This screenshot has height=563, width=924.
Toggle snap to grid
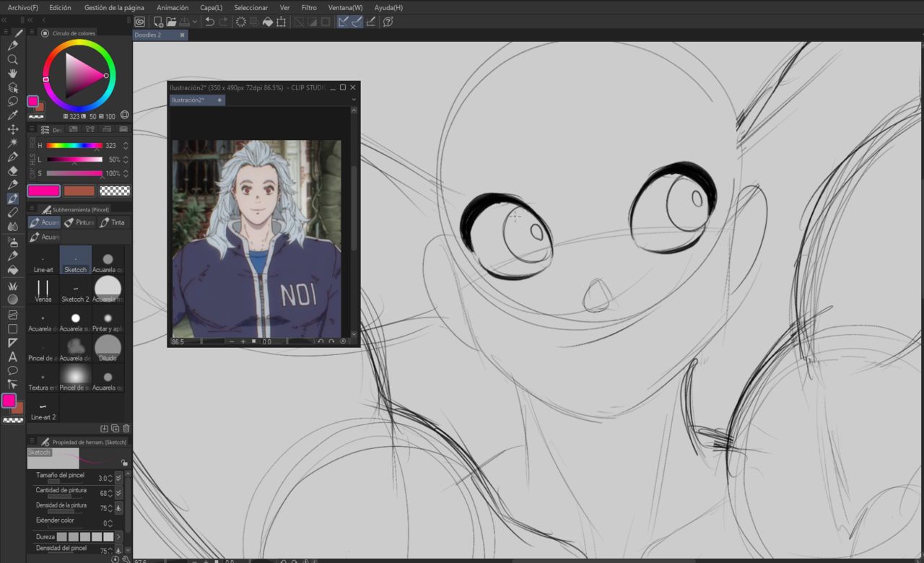point(371,22)
